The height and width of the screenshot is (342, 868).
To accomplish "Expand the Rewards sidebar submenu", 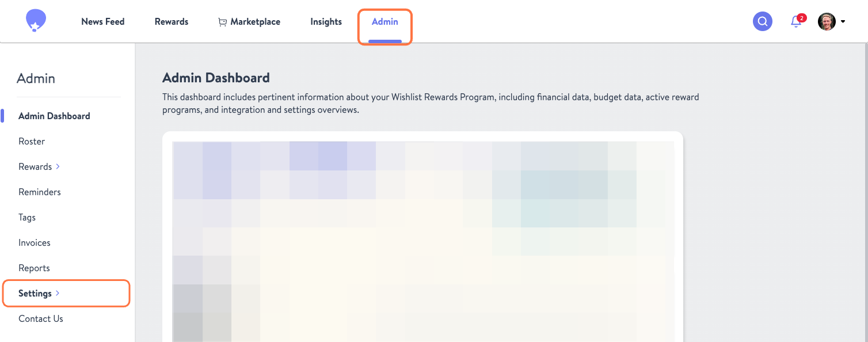I will (x=58, y=166).
